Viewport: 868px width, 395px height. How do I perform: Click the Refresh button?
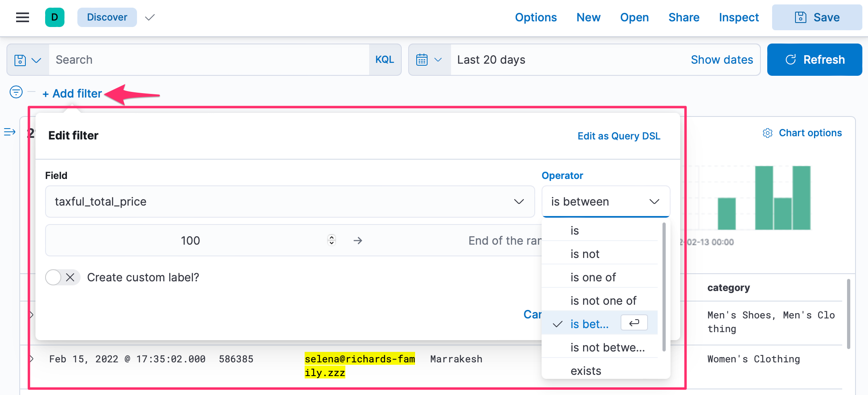click(x=814, y=60)
